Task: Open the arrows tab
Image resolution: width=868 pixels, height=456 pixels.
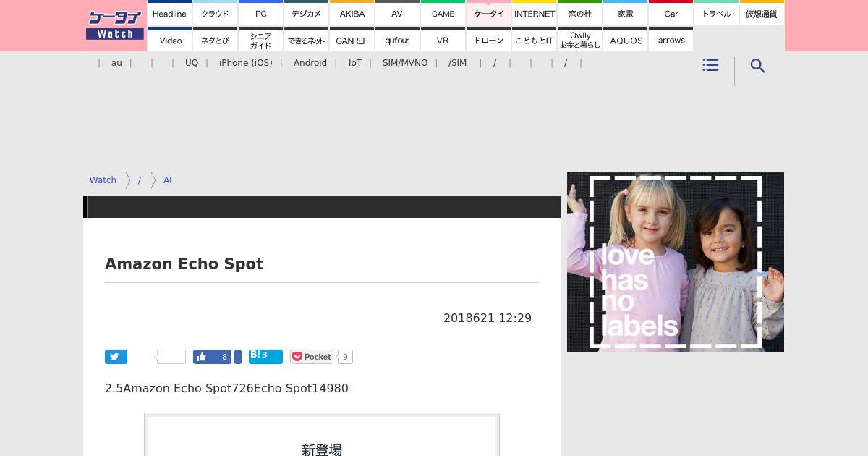Action: click(x=671, y=40)
